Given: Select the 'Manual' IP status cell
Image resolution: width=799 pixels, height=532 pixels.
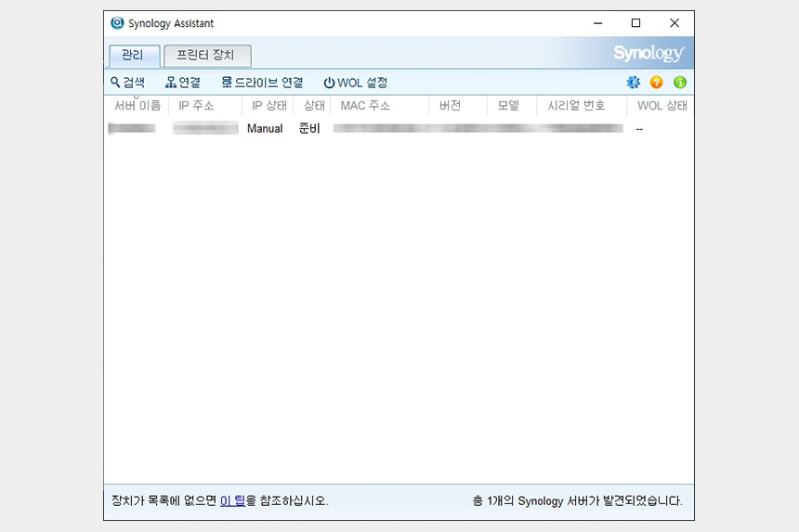Looking at the screenshot, I should tap(265, 129).
